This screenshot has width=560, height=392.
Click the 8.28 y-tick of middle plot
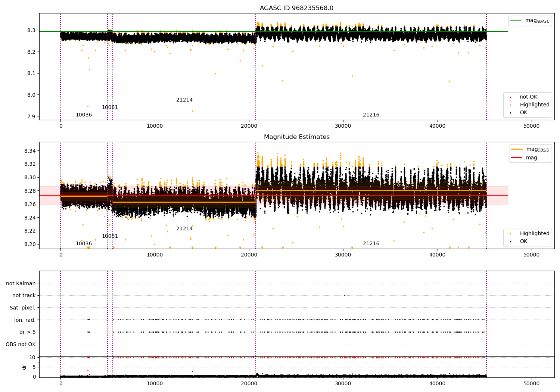30,191
